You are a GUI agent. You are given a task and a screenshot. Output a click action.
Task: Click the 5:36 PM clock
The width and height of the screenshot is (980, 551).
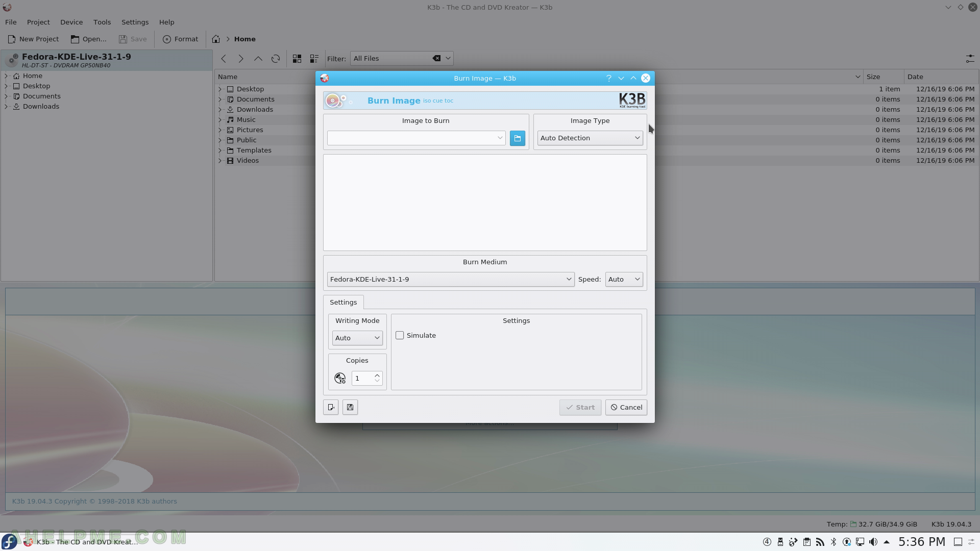click(x=922, y=542)
